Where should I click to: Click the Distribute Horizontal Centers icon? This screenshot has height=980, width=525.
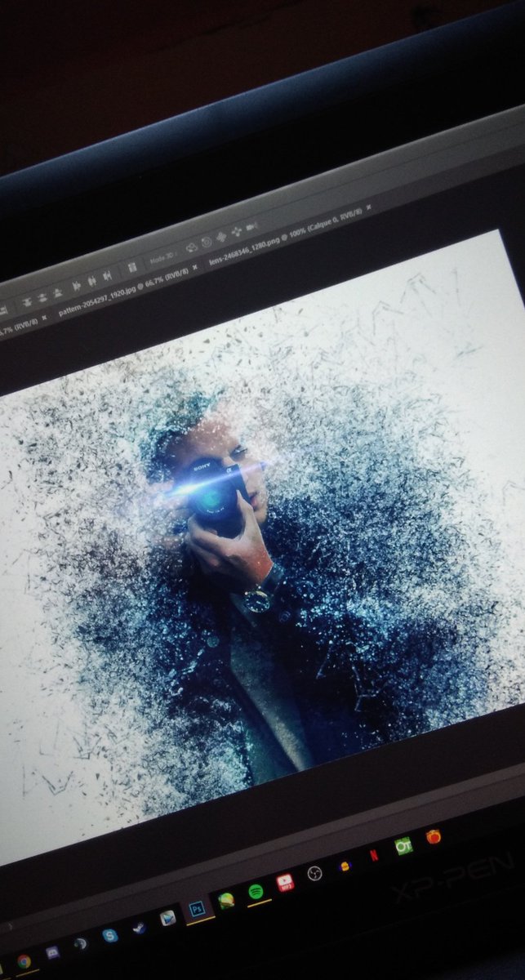pos(91,281)
